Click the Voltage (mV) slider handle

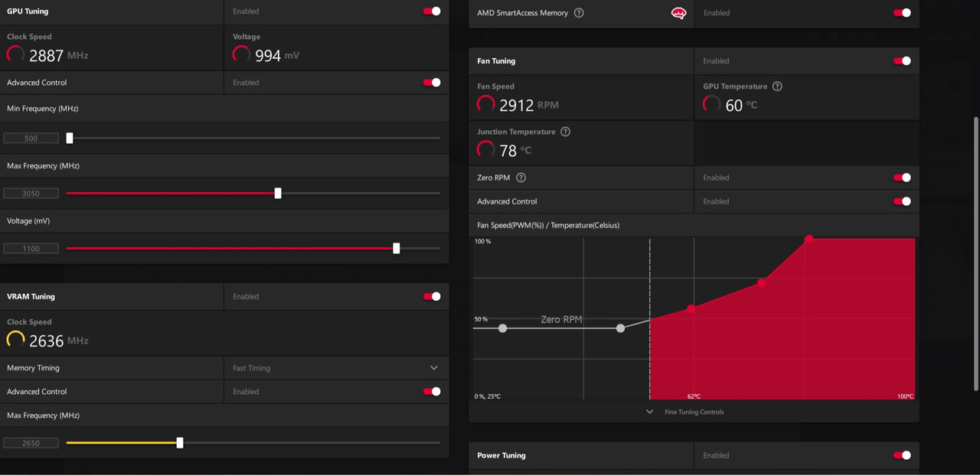pyautogui.click(x=396, y=249)
